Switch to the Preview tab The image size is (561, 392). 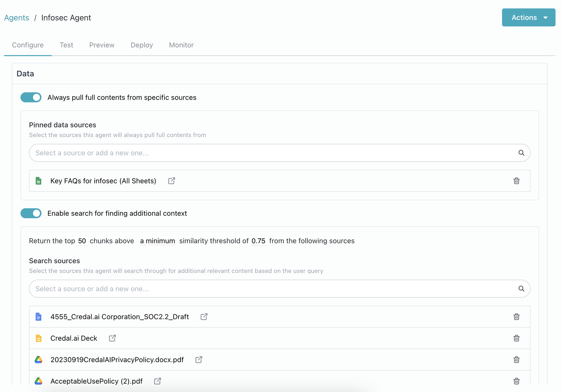coord(102,45)
